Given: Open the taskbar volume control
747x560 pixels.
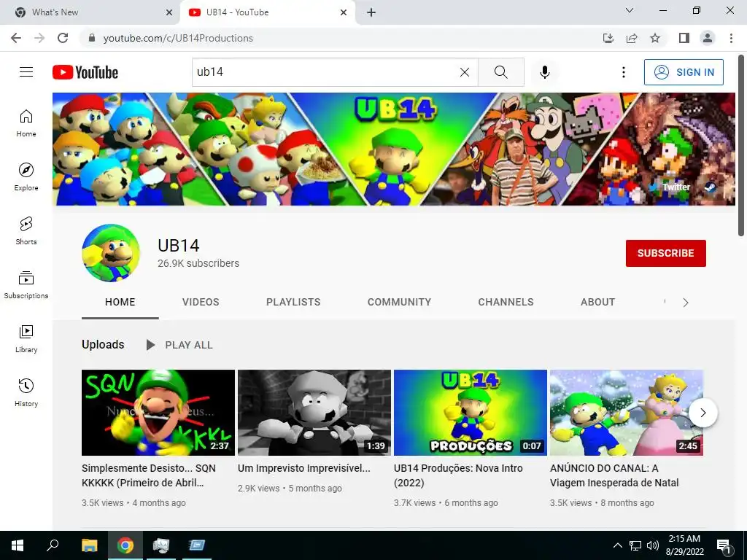Looking at the screenshot, I should [653, 545].
